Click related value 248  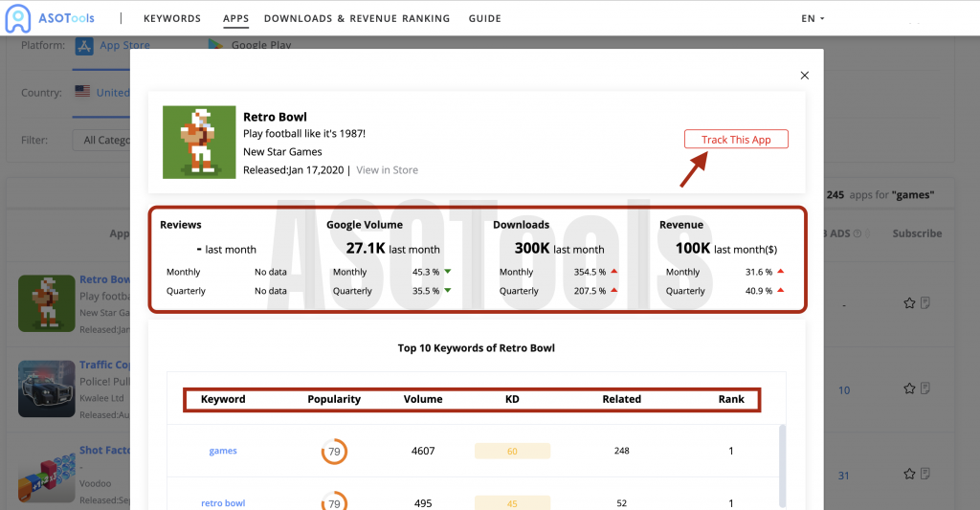click(x=622, y=451)
